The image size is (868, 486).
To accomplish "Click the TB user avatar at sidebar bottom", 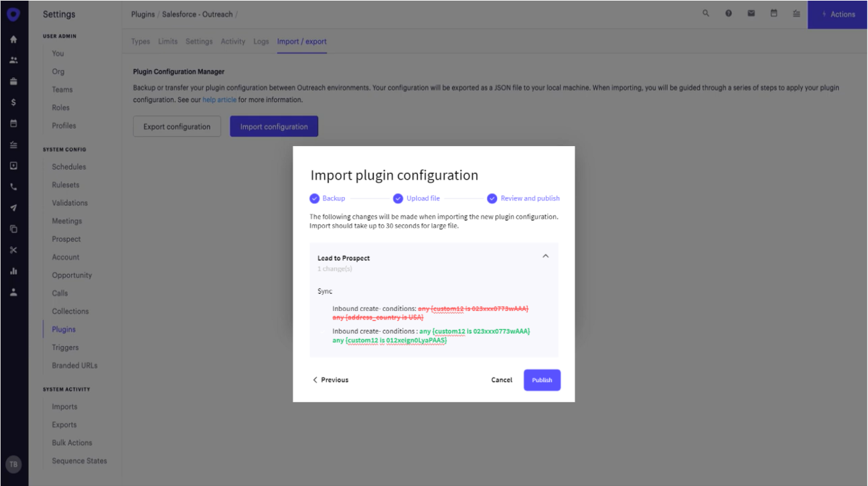I will (13, 464).
